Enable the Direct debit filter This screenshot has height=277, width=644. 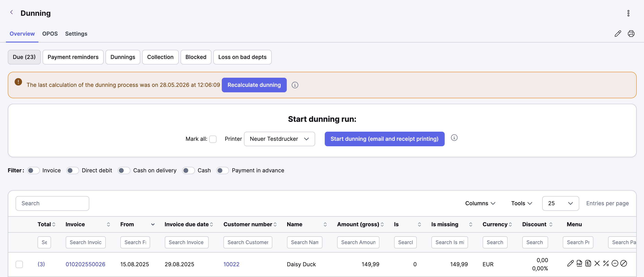pyautogui.click(x=73, y=170)
